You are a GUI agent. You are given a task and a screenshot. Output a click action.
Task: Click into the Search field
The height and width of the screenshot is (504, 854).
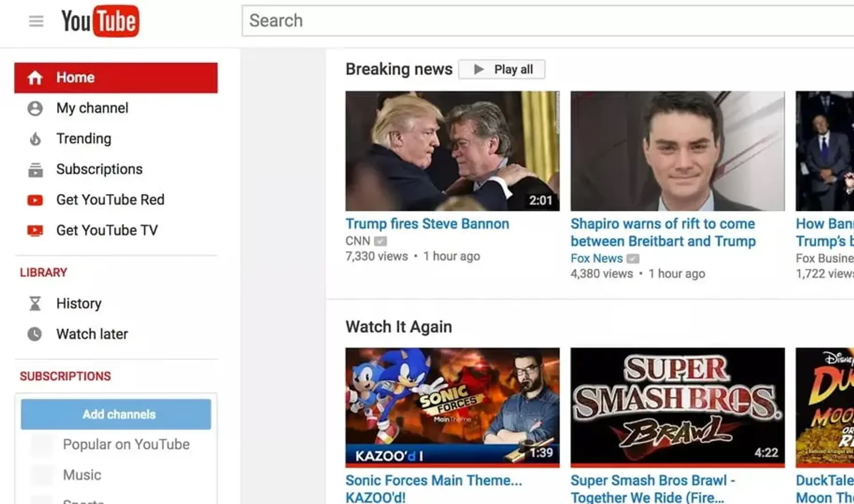coord(548,20)
